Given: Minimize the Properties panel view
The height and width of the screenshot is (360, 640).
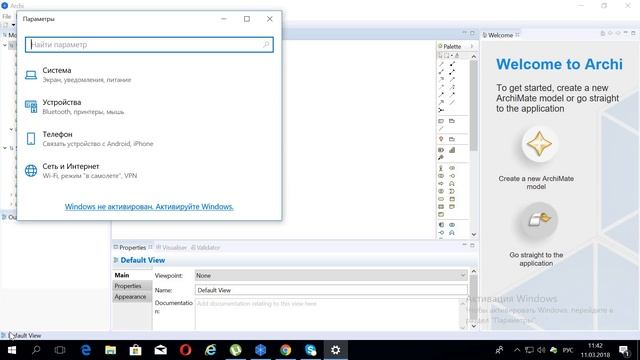Looking at the screenshot, I should tap(464, 245).
